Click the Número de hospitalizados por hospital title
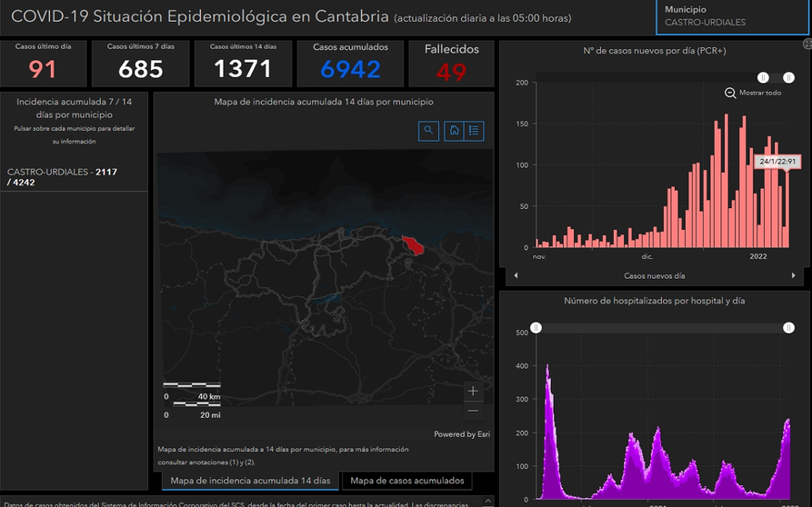This screenshot has width=812, height=507. 655,301
